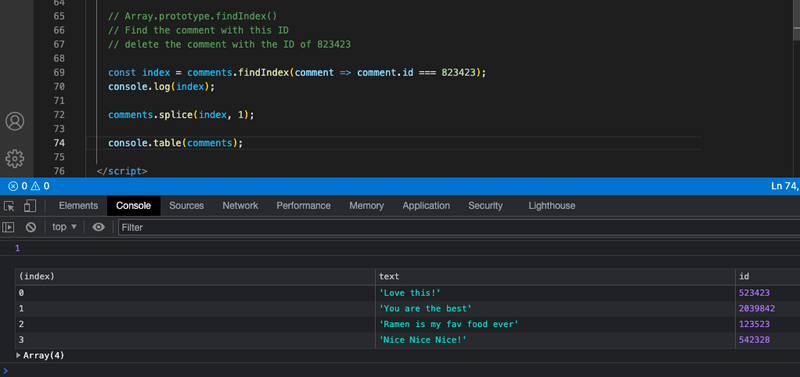Click line number 72 in the gutter
This screenshot has width=800, height=377.
point(59,115)
